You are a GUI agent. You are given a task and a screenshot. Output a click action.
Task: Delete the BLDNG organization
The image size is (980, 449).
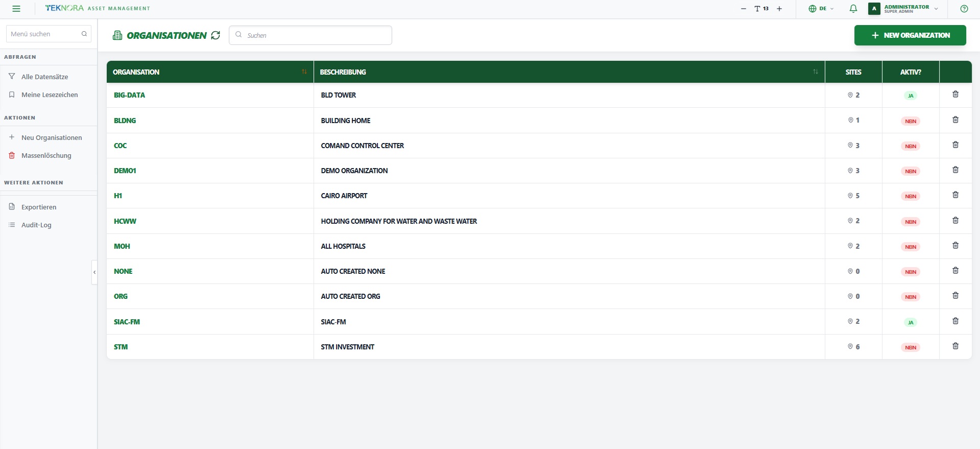(x=955, y=120)
